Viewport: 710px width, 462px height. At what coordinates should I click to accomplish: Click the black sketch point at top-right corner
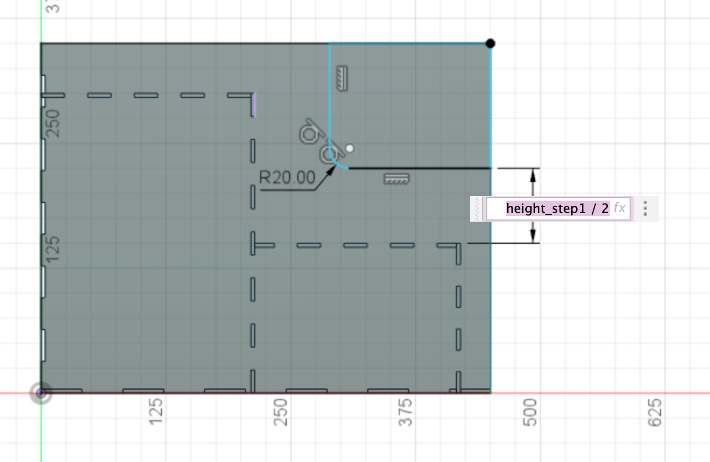[490, 43]
